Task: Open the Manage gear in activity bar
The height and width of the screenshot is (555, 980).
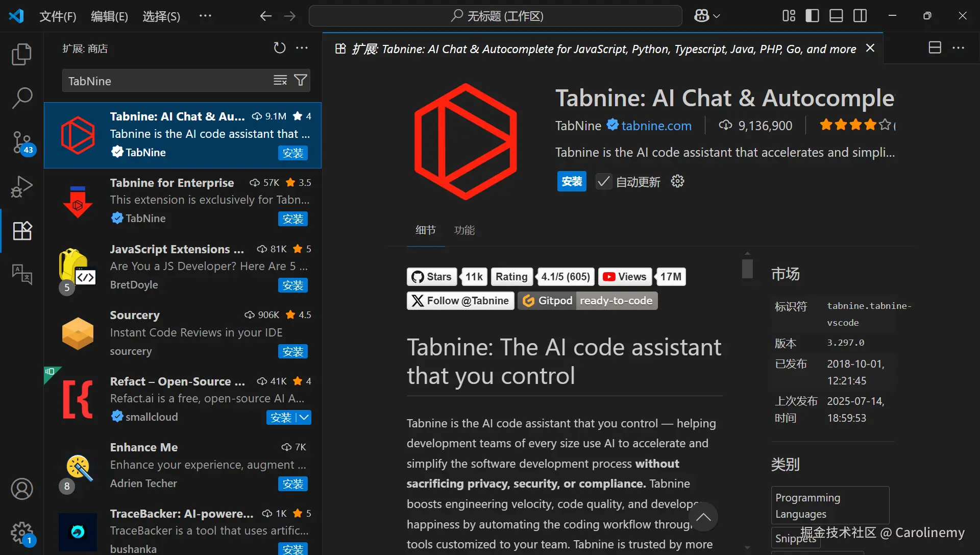Action: pos(22,534)
